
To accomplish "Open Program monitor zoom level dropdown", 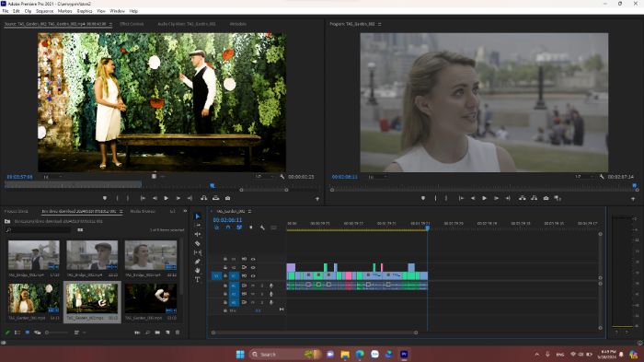I will 378,177.
